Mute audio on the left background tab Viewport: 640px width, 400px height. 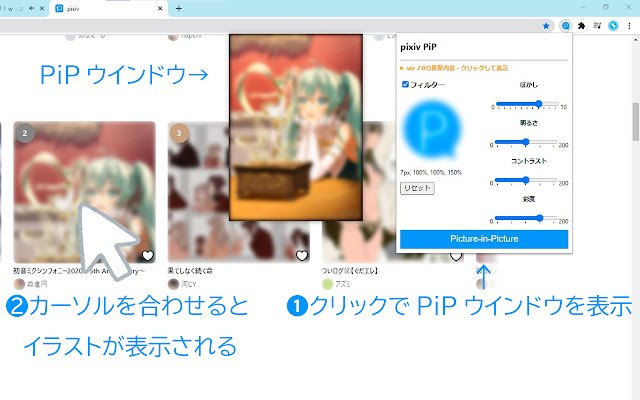coord(31,8)
